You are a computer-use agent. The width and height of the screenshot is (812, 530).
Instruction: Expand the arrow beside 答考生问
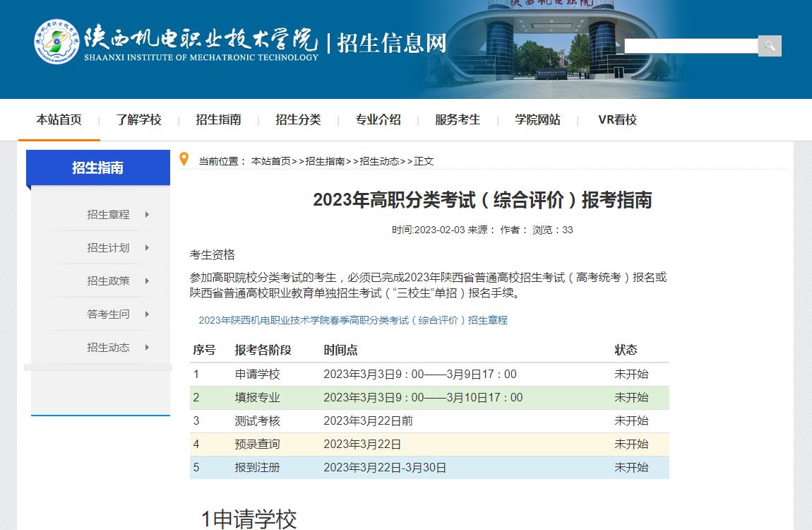tap(147, 314)
